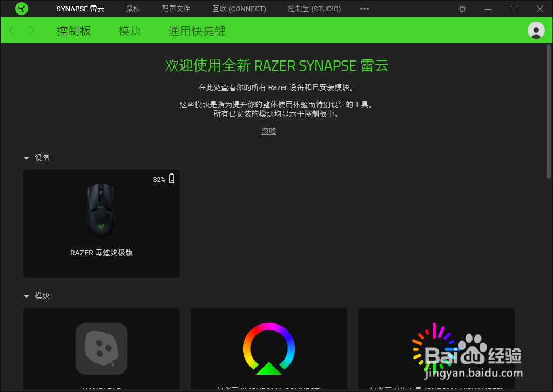The width and height of the screenshot is (553, 392).
Task: Close the Synapse window
Action: [x=539, y=9]
